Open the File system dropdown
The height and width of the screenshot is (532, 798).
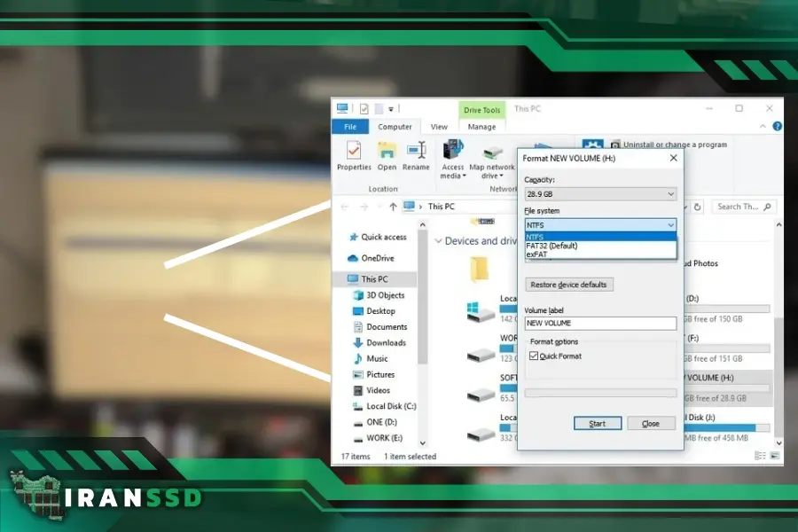(x=669, y=225)
